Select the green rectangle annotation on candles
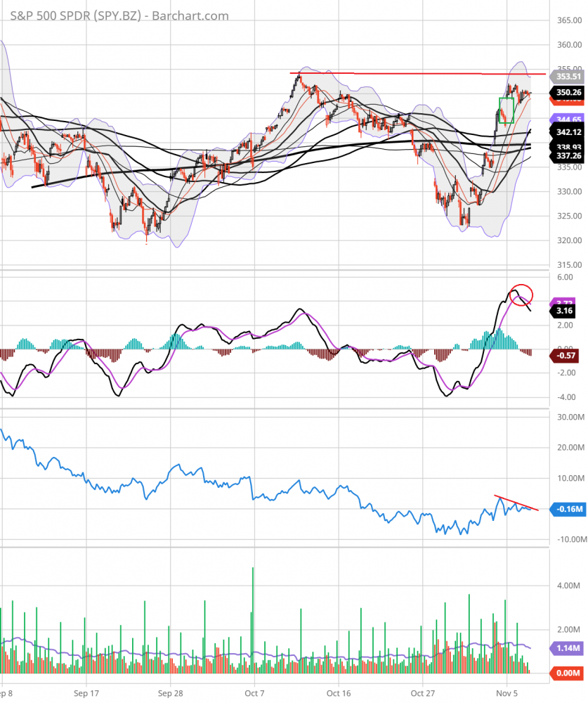 pos(506,110)
